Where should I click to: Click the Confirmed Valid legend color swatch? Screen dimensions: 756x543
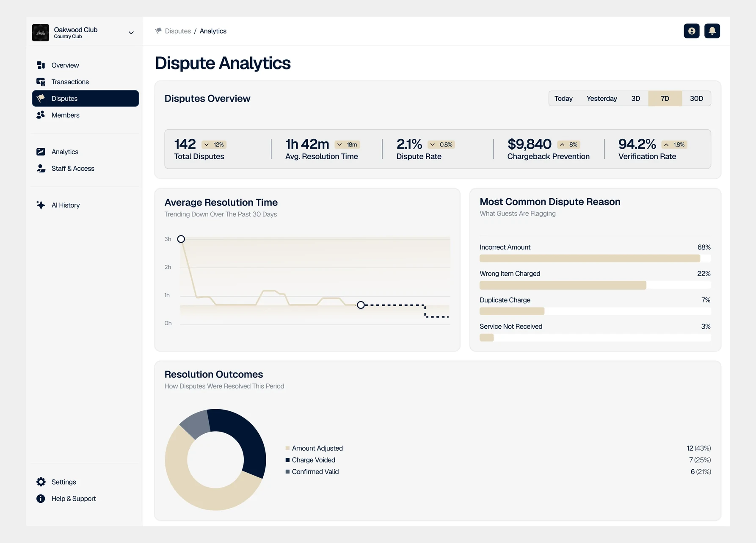click(x=287, y=472)
